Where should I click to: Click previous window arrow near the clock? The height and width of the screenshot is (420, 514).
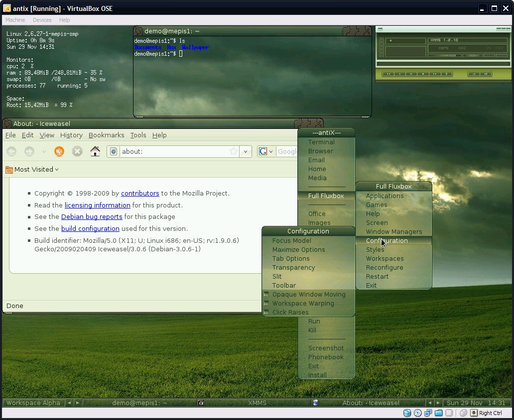[430, 403]
